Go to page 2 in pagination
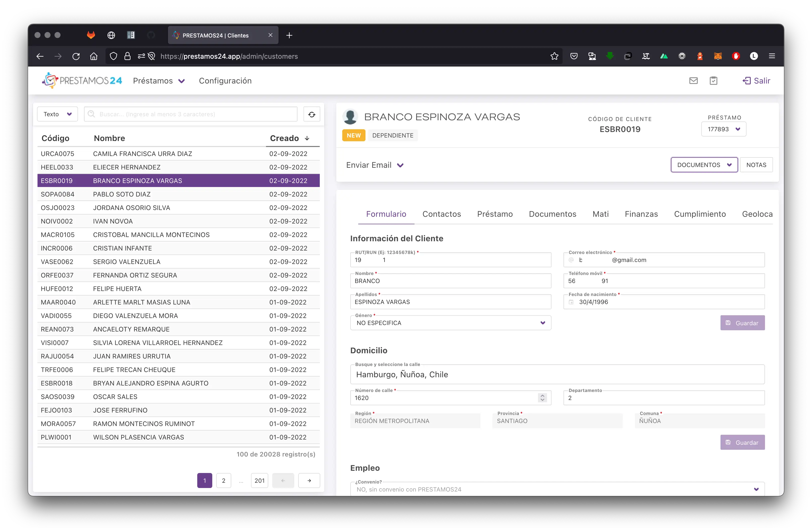The image size is (812, 528). [x=223, y=480]
